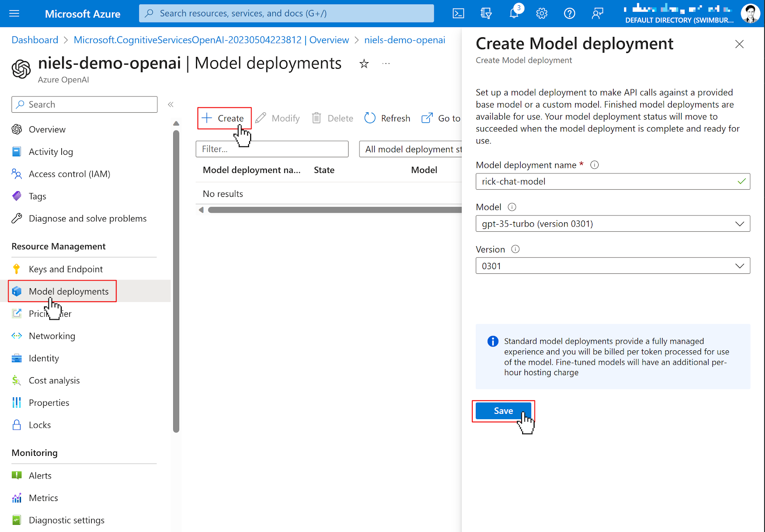
Task: Open the Directories and subscriptions filter icon
Action: point(486,13)
